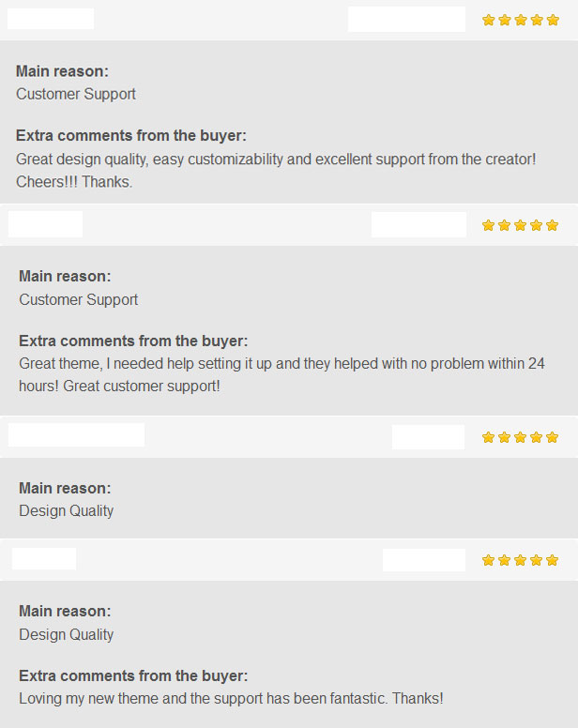Click the redacted date box on the third review
Viewport: 578px width, 728px height.
428,437
